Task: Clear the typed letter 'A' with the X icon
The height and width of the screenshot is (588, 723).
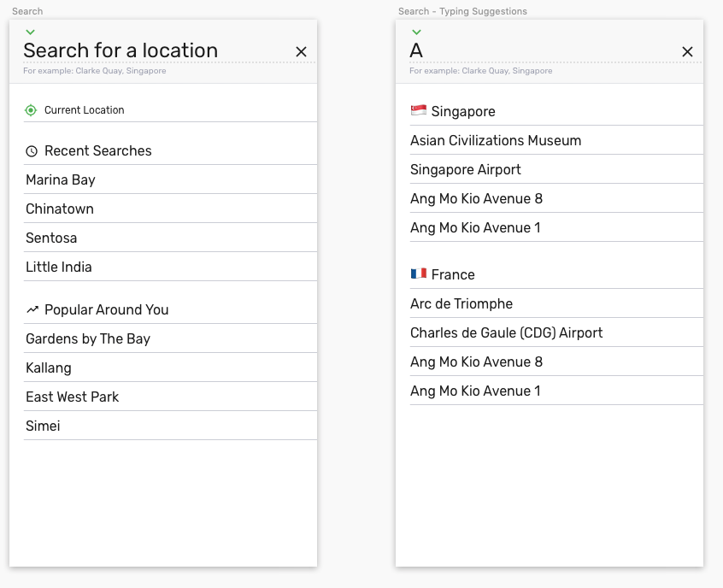Action: pyautogui.click(x=687, y=52)
